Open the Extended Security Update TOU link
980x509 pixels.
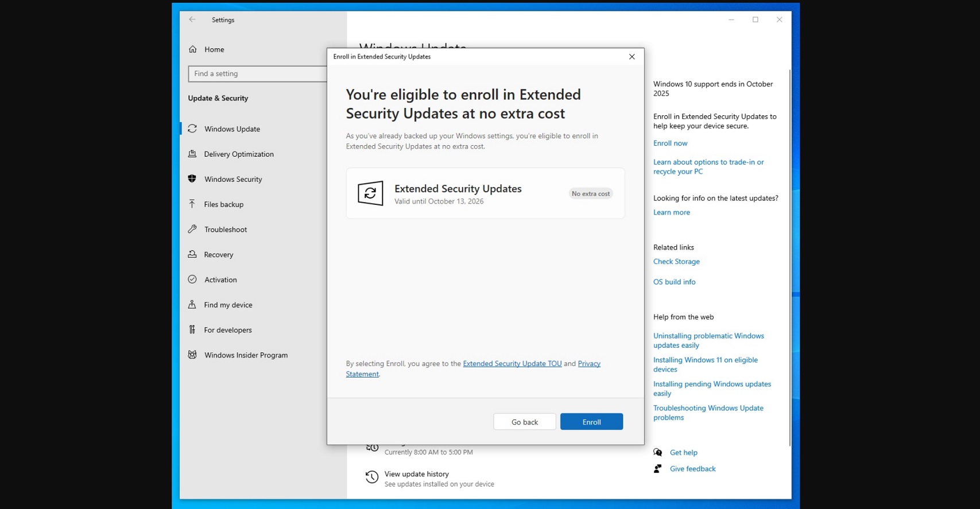click(512, 363)
